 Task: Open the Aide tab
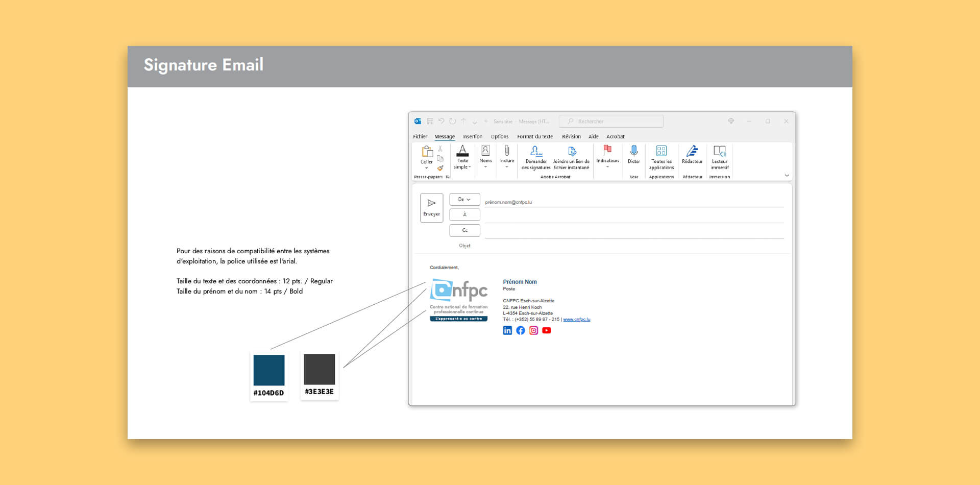point(593,136)
